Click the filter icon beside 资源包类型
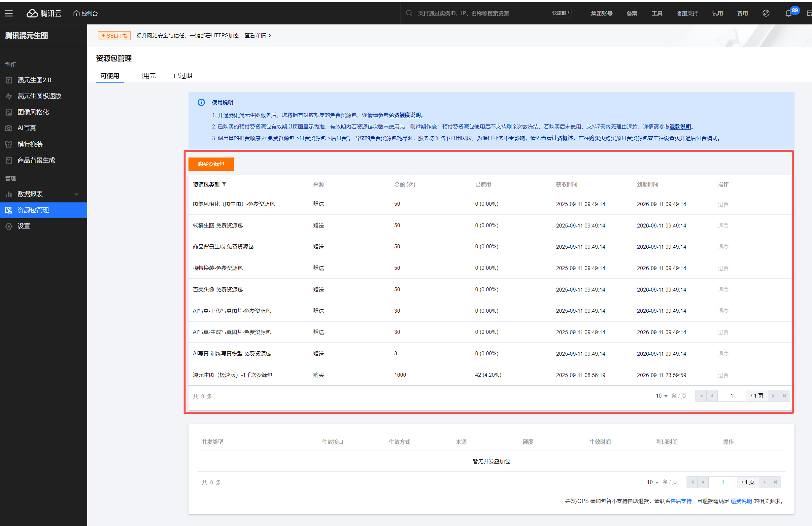This screenshot has height=526, width=812. (x=224, y=184)
